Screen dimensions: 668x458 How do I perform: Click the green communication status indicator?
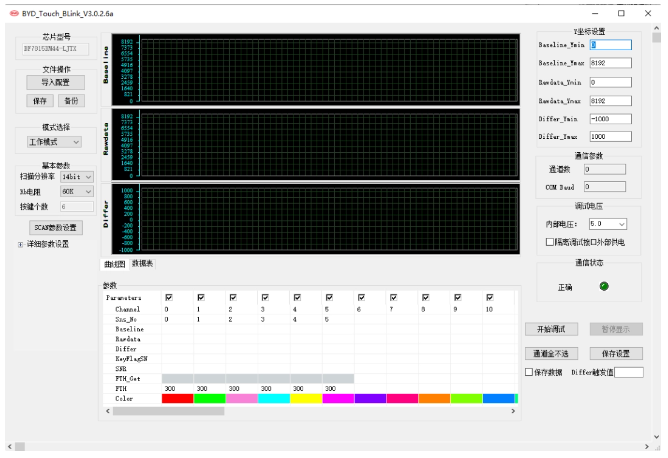(x=604, y=287)
